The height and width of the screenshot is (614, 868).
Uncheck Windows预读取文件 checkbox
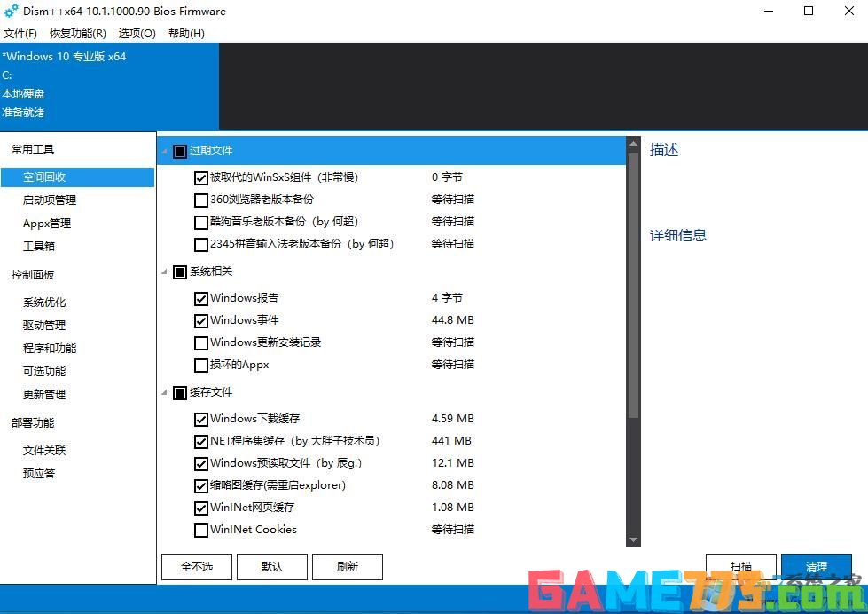(201, 464)
